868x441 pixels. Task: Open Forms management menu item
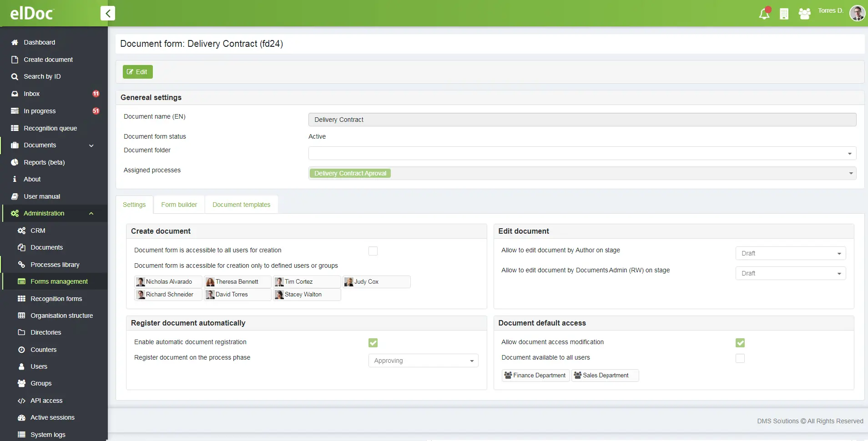click(x=55, y=281)
